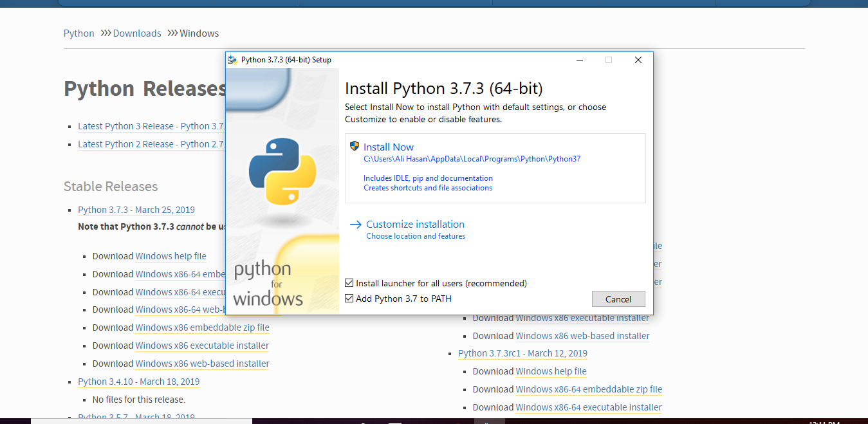Download the "Windows help file"
The image size is (868, 424).
click(x=171, y=256)
